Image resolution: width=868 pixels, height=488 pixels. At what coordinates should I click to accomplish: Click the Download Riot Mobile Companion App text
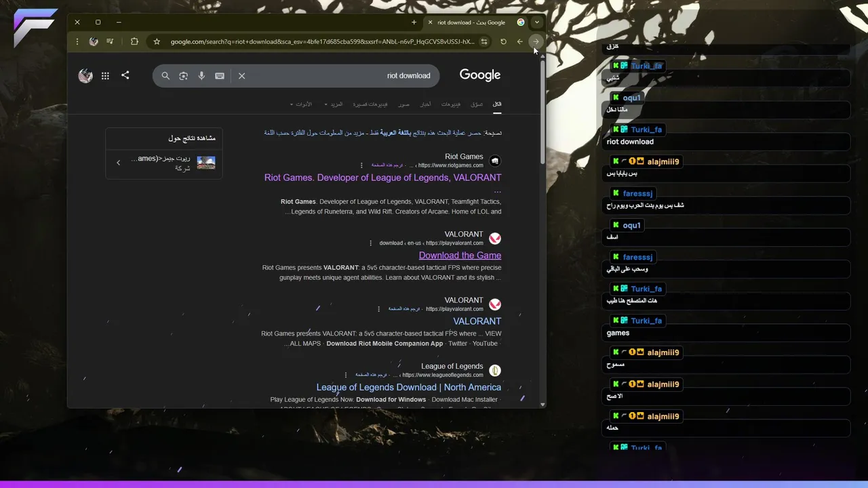click(384, 344)
